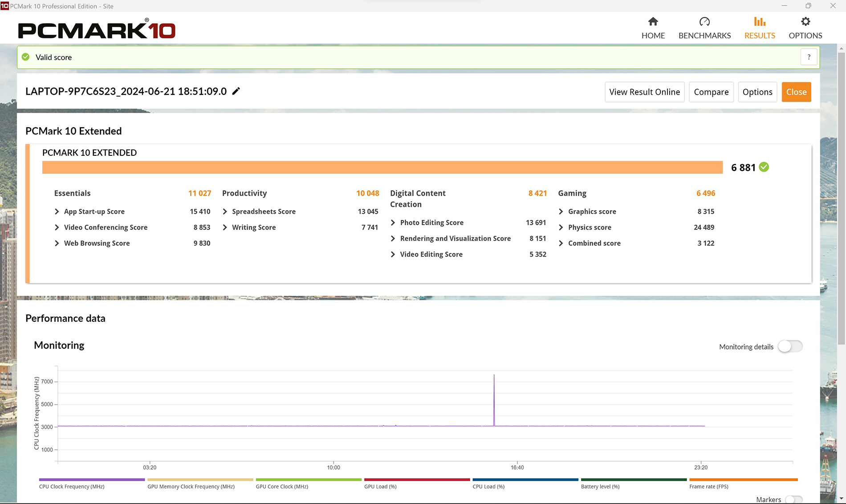The width and height of the screenshot is (846, 504).
Task: Click the View Result Online button
Action: click(x=644, y=92)
